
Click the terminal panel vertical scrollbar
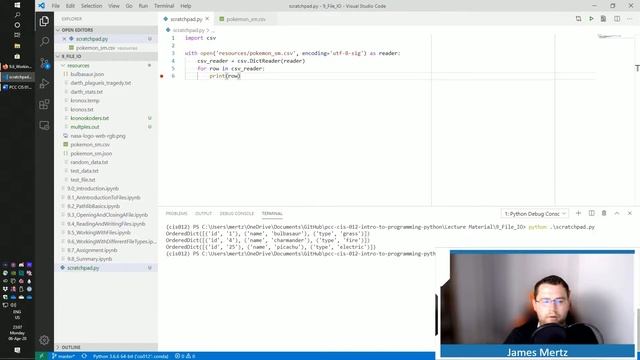point(638,329)
